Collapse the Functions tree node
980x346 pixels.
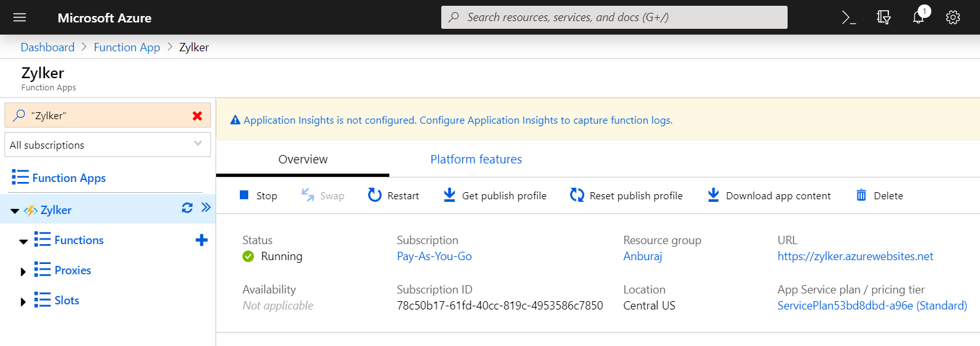[x=24, y=242]
